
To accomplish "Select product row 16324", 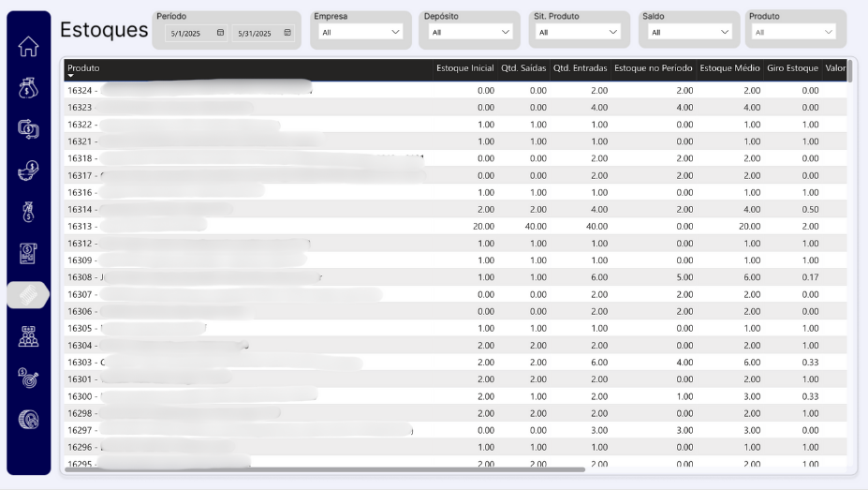I will (455, 90).
